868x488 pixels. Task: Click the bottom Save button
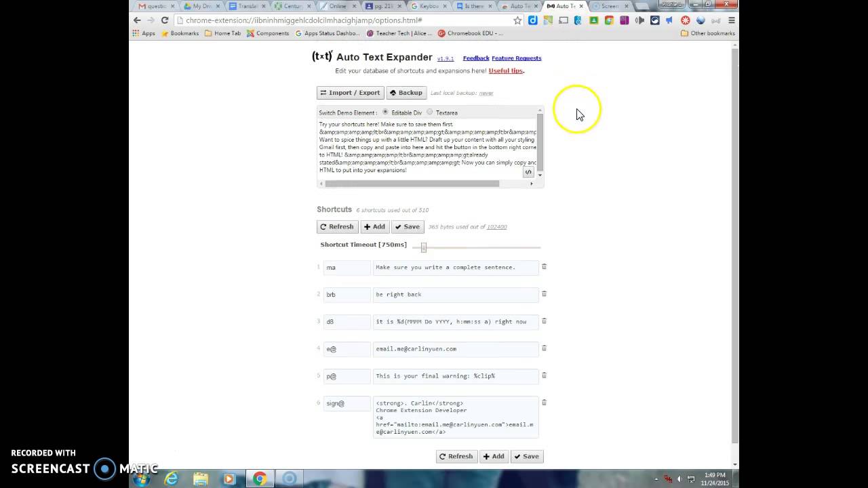pyautogui.click(x=527, y=456)
